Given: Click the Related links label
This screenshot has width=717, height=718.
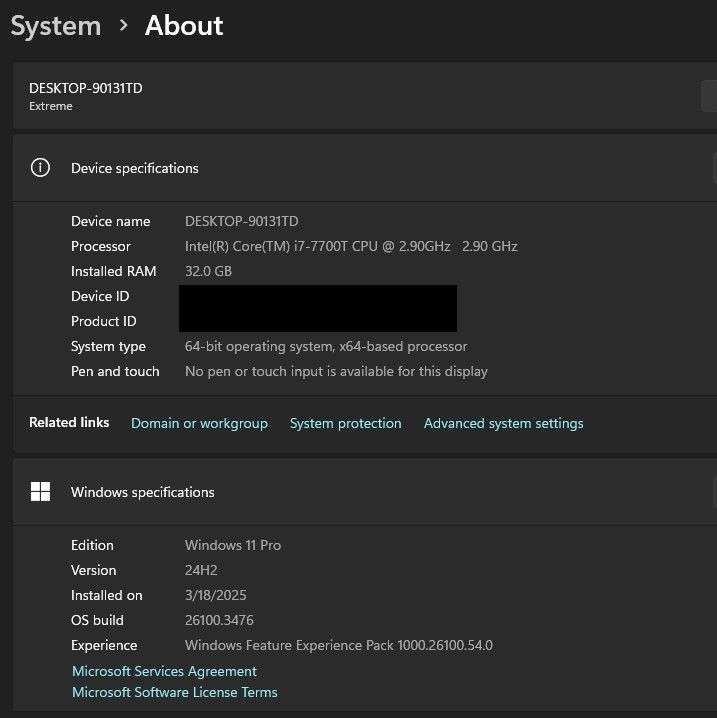Looking at the screenshot, I should click(69, 423).
